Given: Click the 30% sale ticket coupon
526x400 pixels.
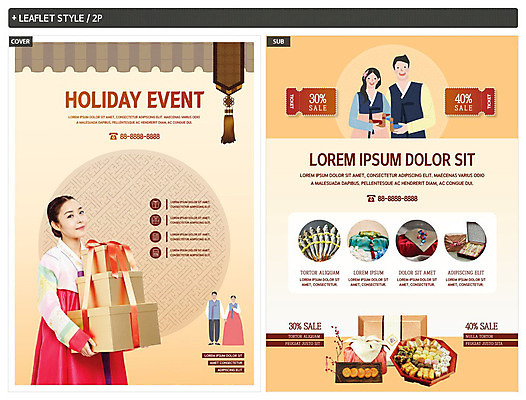Looking at the screenshot, I should tap(311, 102).
